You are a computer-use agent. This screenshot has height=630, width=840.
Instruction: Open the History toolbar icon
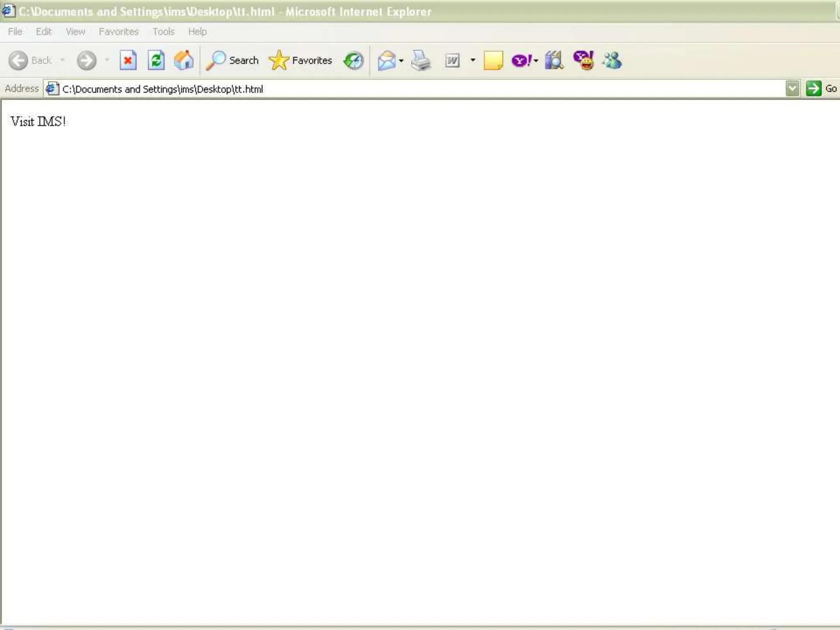coord(354,61)
